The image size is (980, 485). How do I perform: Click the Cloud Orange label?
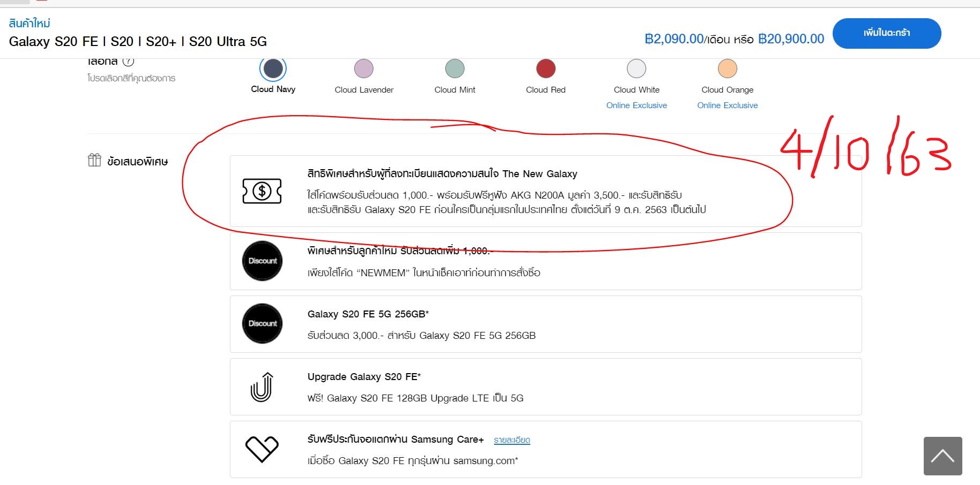point(728,90)
